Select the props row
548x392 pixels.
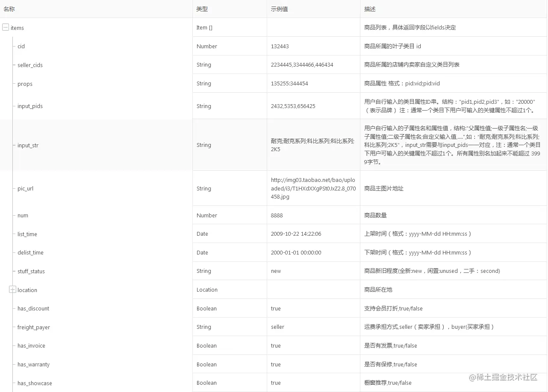[x=24, y=84]
